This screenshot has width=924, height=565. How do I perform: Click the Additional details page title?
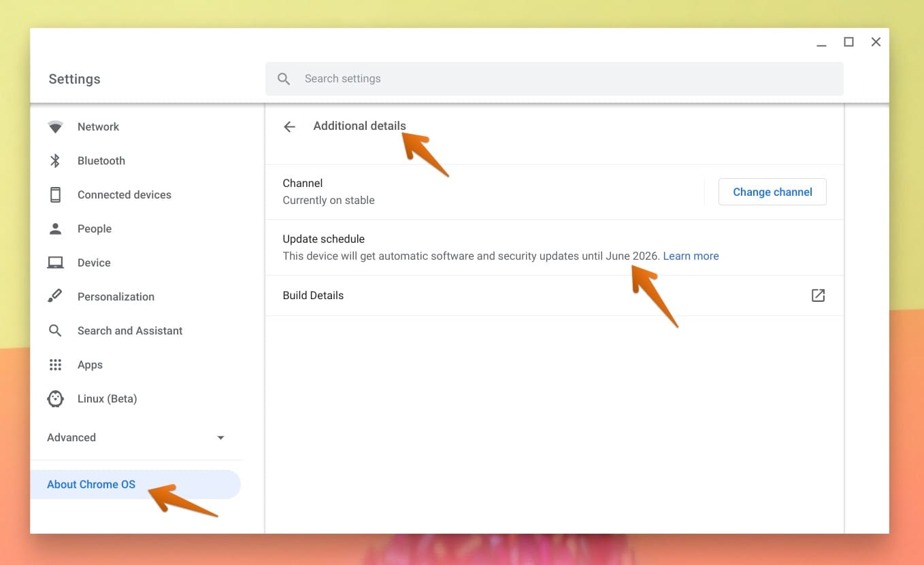click(x=359, y=126)
